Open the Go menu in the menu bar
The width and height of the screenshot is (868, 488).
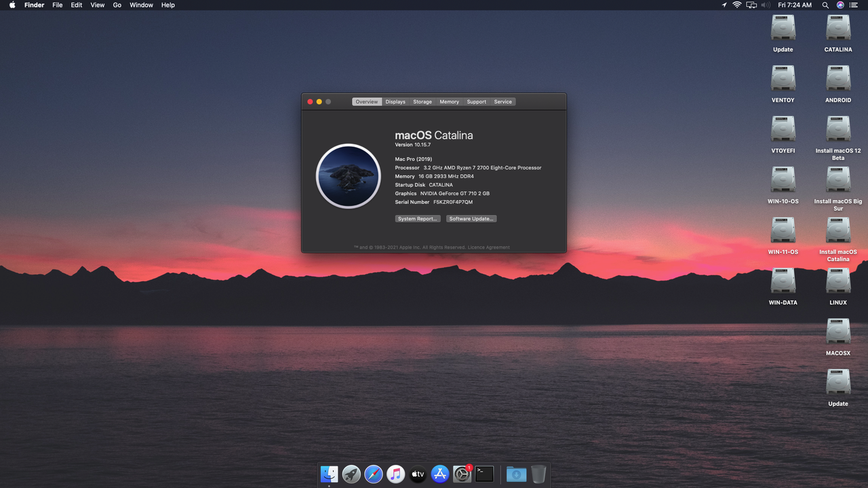(117, 5)
